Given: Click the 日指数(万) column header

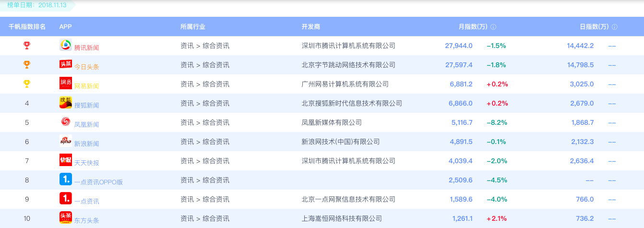Looking at the screenshot, I should (x=594, y=27).
